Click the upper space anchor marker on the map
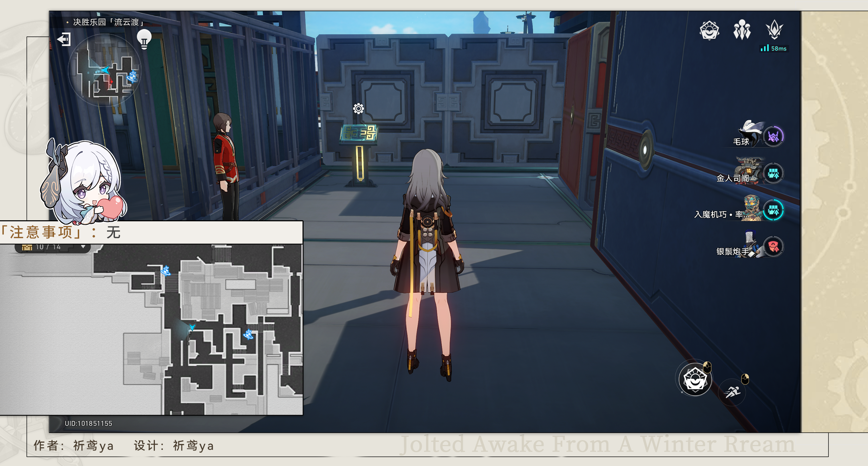Screen dimensions: 868x466 tap(166, 271)
